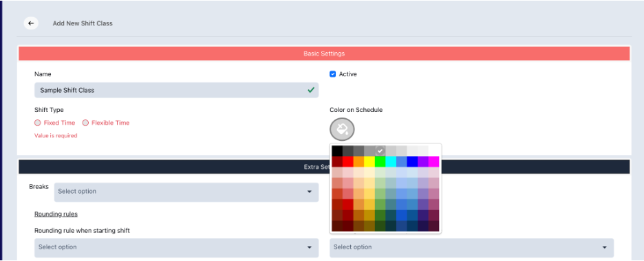
Task: Select the magenta color swatch
Action: tap(433, 161)
